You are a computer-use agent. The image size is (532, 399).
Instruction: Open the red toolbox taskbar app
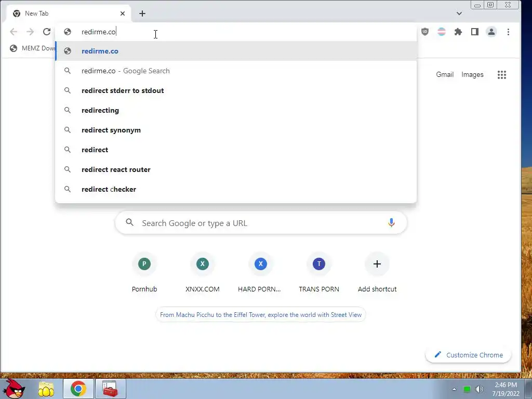(110, 389)
